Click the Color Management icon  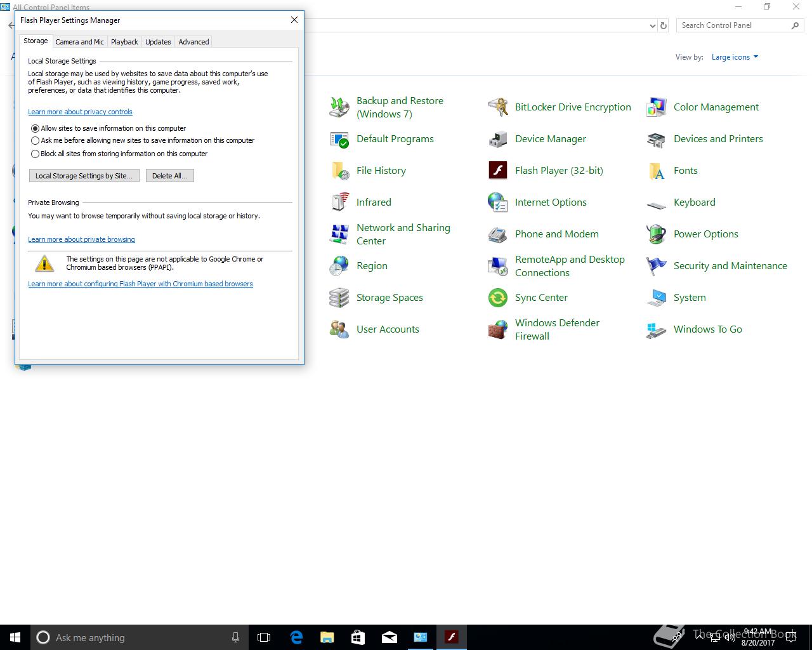656,107
